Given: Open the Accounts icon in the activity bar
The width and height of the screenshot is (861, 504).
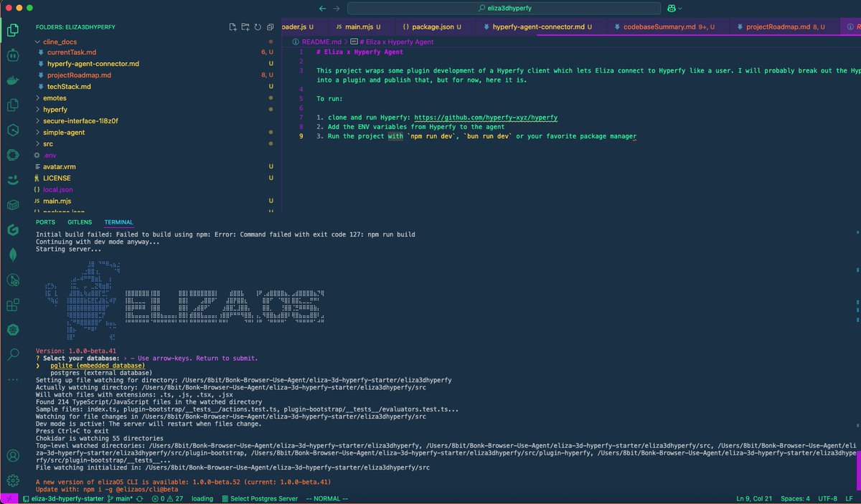Looking at the screenshot, I should (12, 455).
